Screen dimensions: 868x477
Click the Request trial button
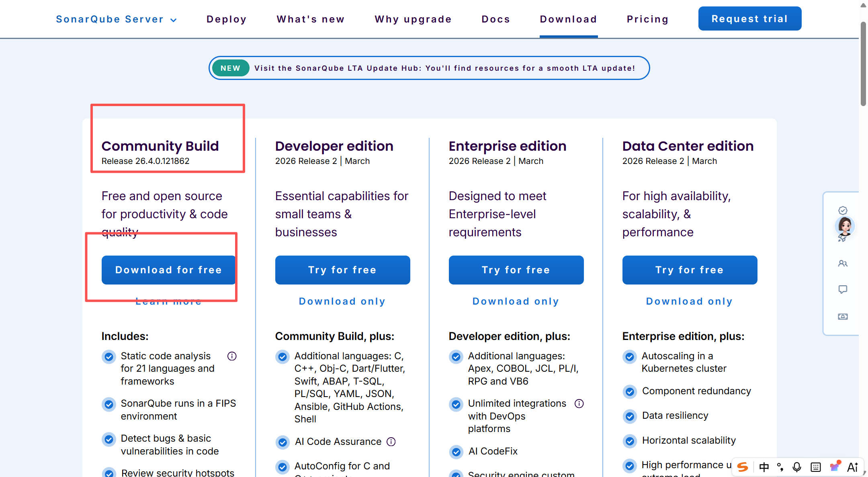coord(749,18)
